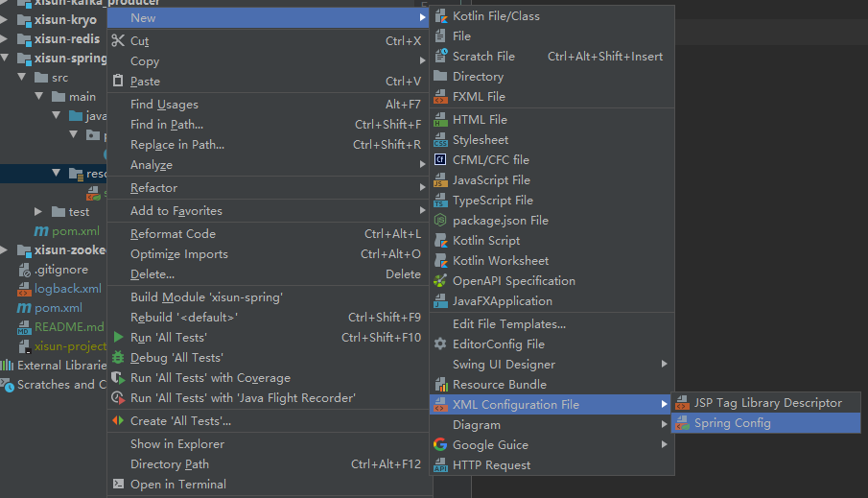Select README.md file in project tree
Viewport: 868px width, 498px height.
click(x=69, y=327)
